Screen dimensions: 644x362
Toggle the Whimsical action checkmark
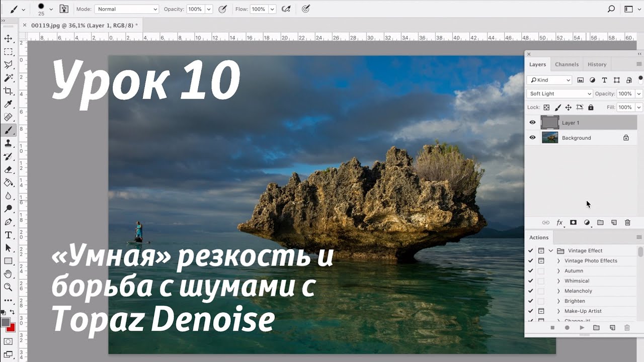click(x=530, y=281)
